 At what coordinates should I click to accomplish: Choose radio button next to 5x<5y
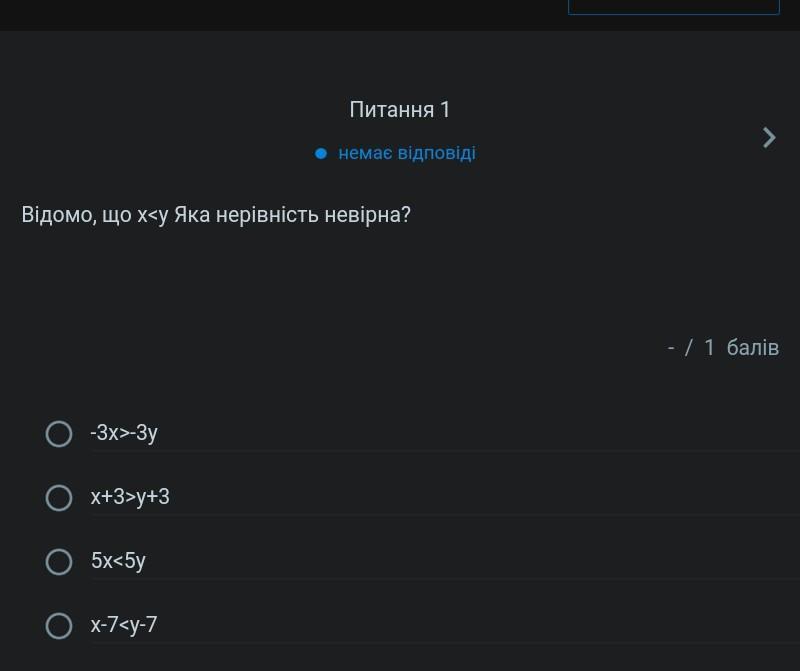[59, 561]
